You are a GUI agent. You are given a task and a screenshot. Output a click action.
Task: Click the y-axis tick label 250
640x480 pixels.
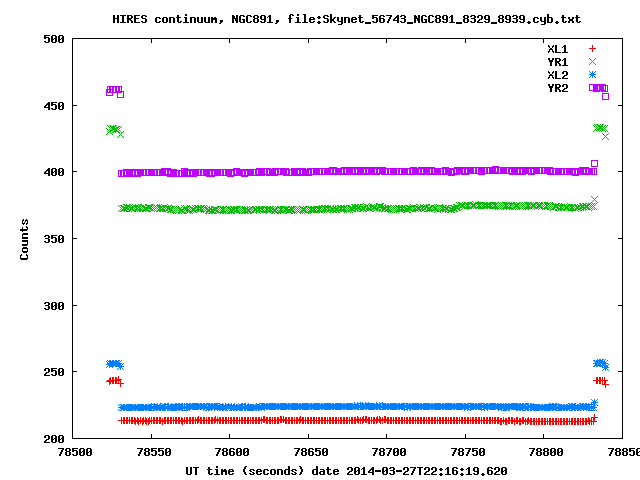click(54, 372)
